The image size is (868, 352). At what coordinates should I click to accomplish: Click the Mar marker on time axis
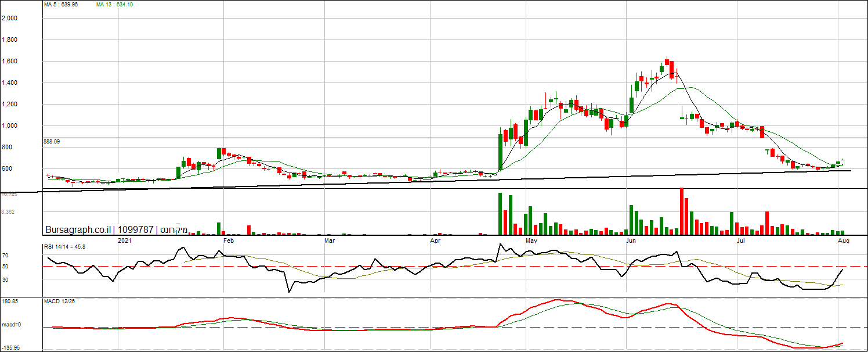(x=329, y=240)
